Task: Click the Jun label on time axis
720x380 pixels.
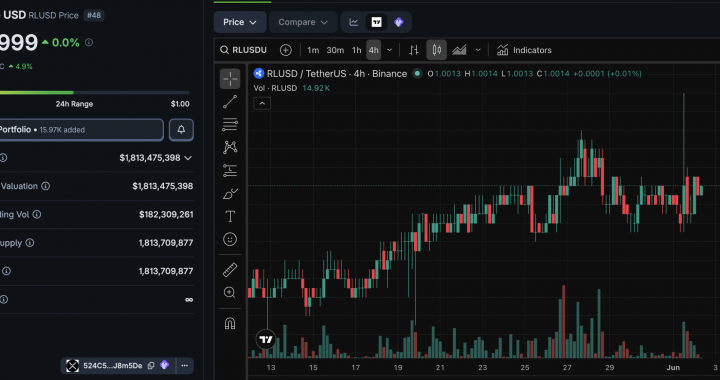Action: click(673, 368)
